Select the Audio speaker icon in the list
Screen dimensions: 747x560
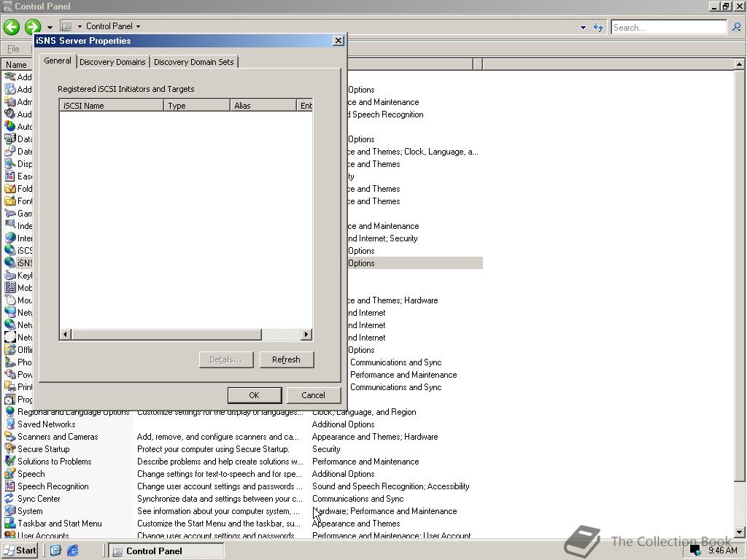(9, 114)
